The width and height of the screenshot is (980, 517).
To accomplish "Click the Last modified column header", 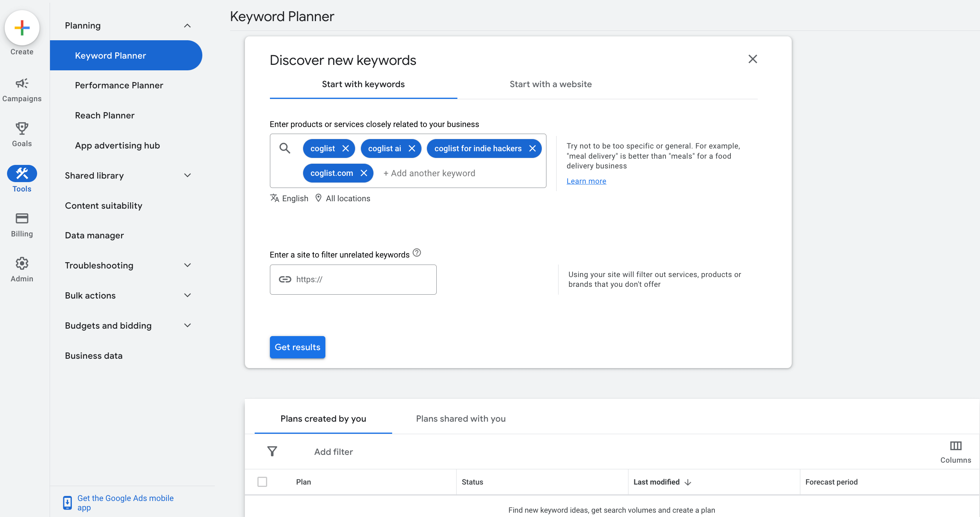I will (657, 482).
